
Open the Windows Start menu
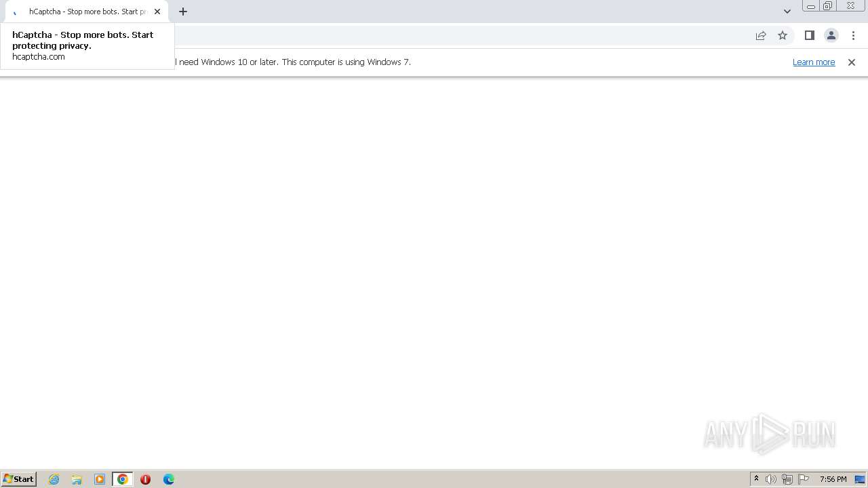point(18,479)
